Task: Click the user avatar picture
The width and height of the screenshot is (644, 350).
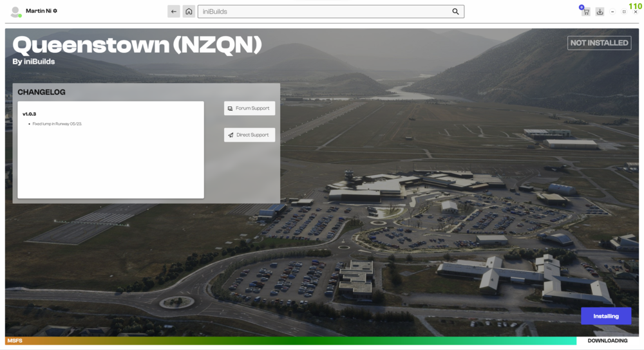Action: point(15,12)
